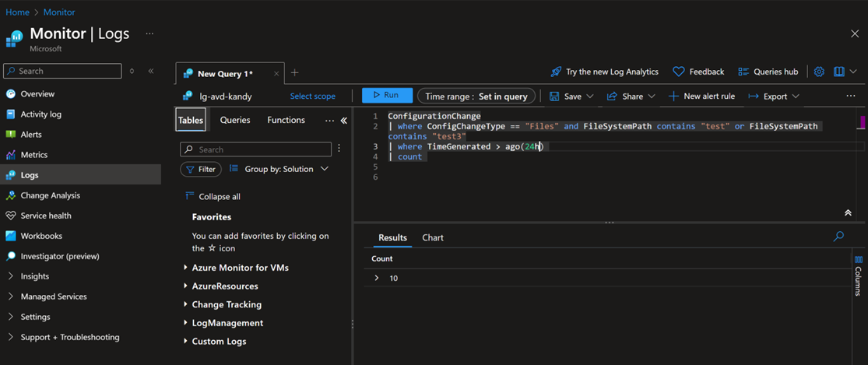Open the Columns side panel
868x365 pixels.
pos(858,276)
